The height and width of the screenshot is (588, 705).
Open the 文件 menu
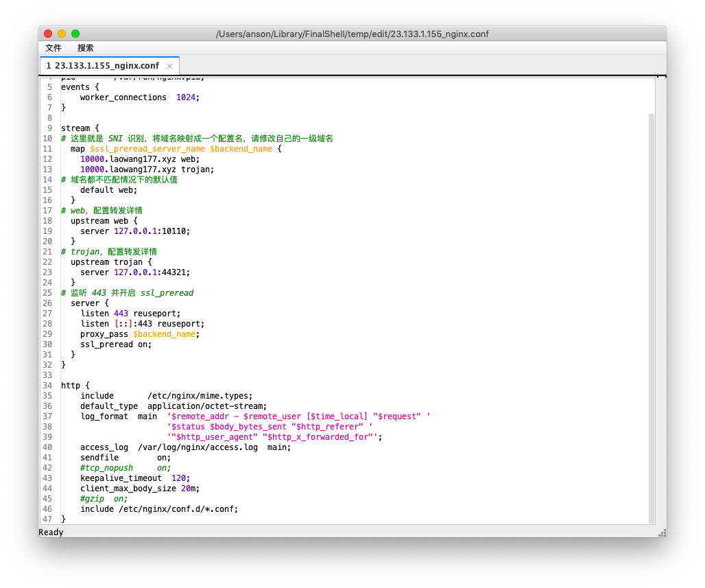[53, 48]
